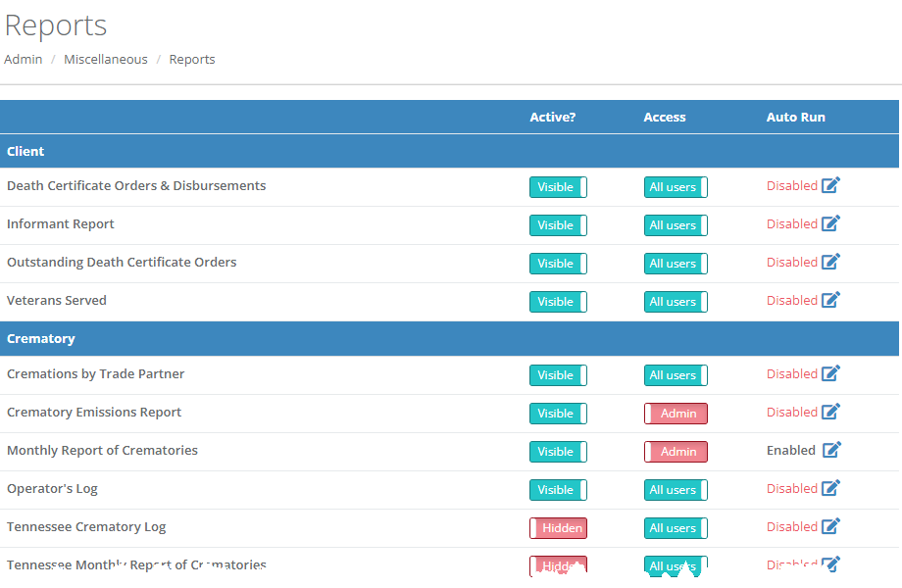902x588 pixels.
Task: Open Miscellaneous breadcrumb link
Action: (x=105, y=59)
